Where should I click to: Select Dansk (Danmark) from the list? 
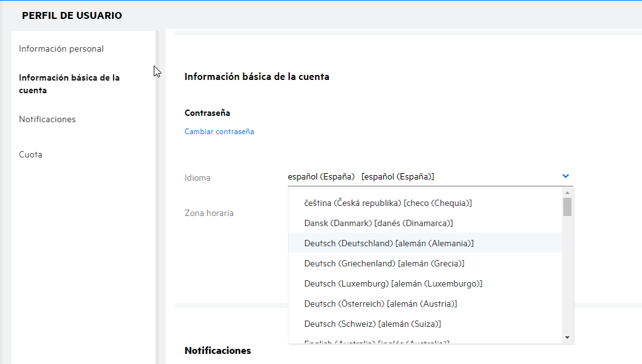(378, 224)
